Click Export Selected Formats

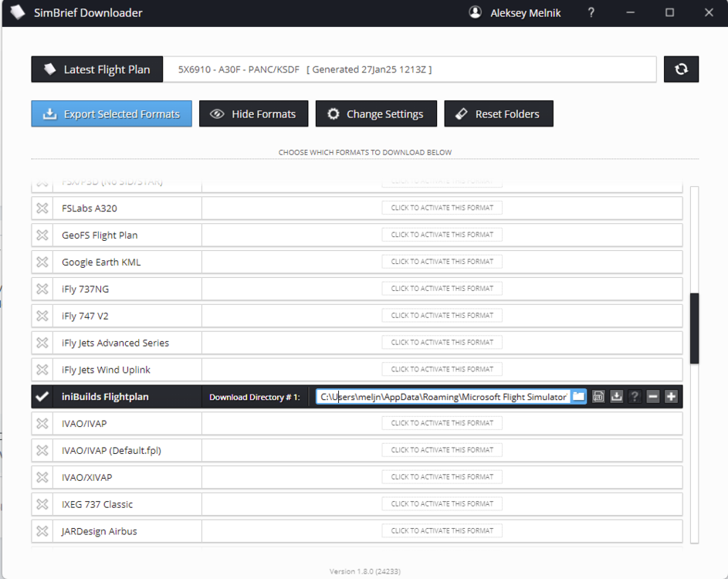pos(112,114)
